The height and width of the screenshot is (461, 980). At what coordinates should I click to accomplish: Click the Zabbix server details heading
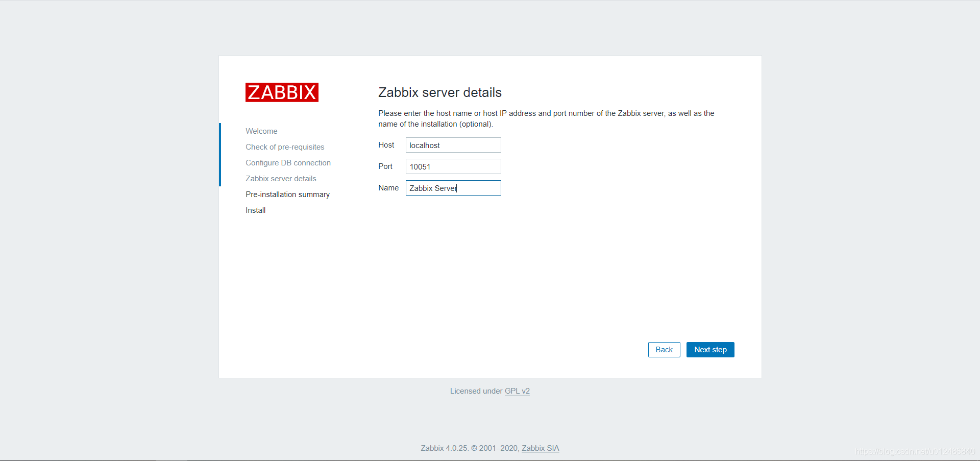(440, 92)
